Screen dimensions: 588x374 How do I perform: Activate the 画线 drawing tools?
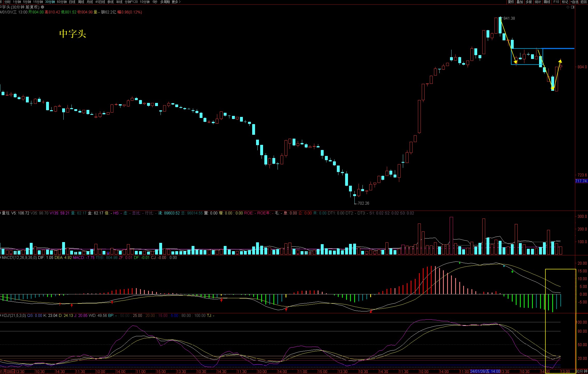(547, 2)
